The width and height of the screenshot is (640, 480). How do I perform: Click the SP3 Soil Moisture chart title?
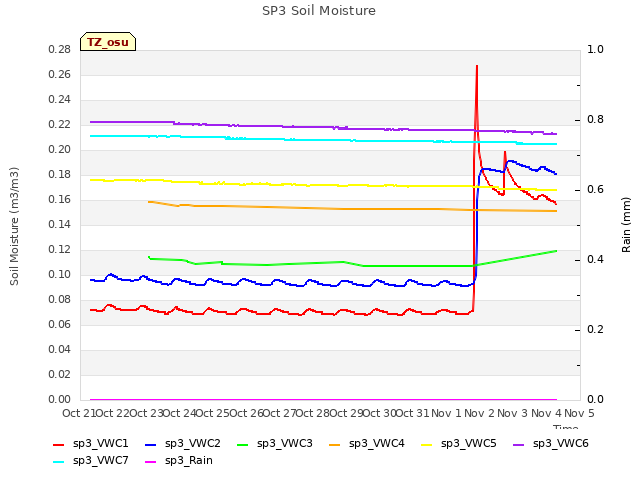click(319, 11)
